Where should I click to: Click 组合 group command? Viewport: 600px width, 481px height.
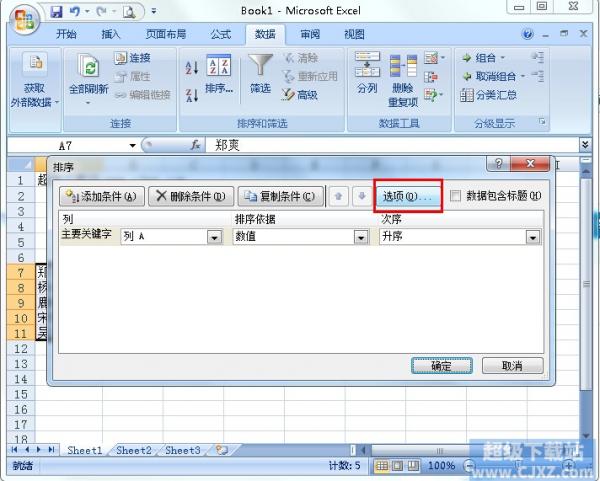coord(479,58)
